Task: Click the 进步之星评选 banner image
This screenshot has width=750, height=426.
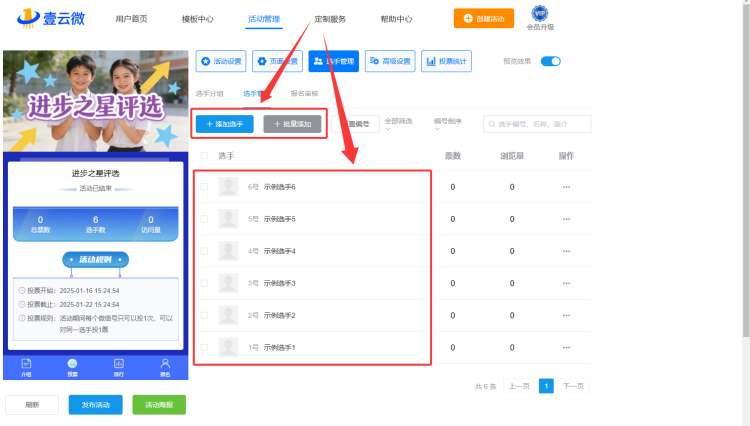Action: pos(96,101)
